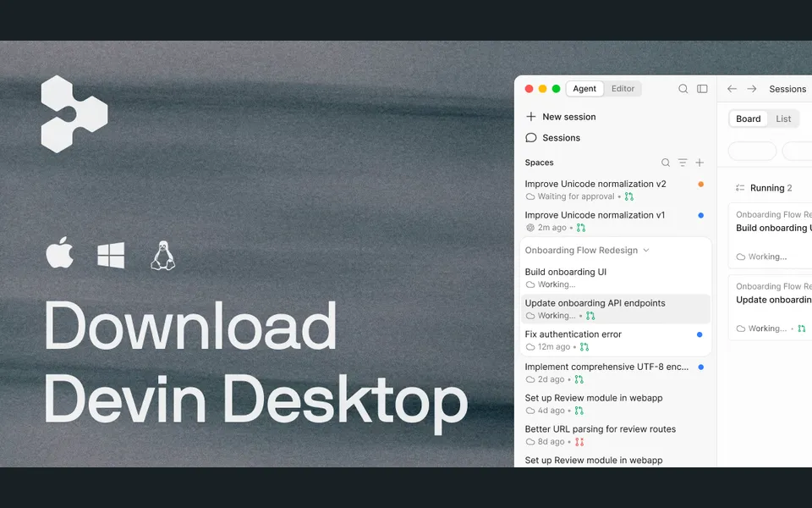
Task: Open the Spaces filter icon
Action: (x=683, y=163)
